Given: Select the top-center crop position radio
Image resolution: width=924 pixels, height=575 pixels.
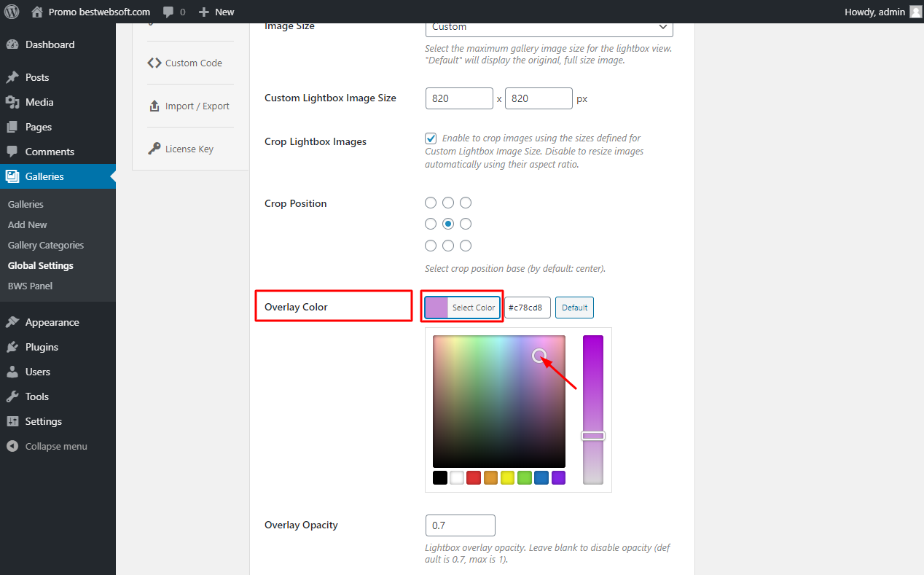Looking at the screenshot, I should click(x=448, y=203).
